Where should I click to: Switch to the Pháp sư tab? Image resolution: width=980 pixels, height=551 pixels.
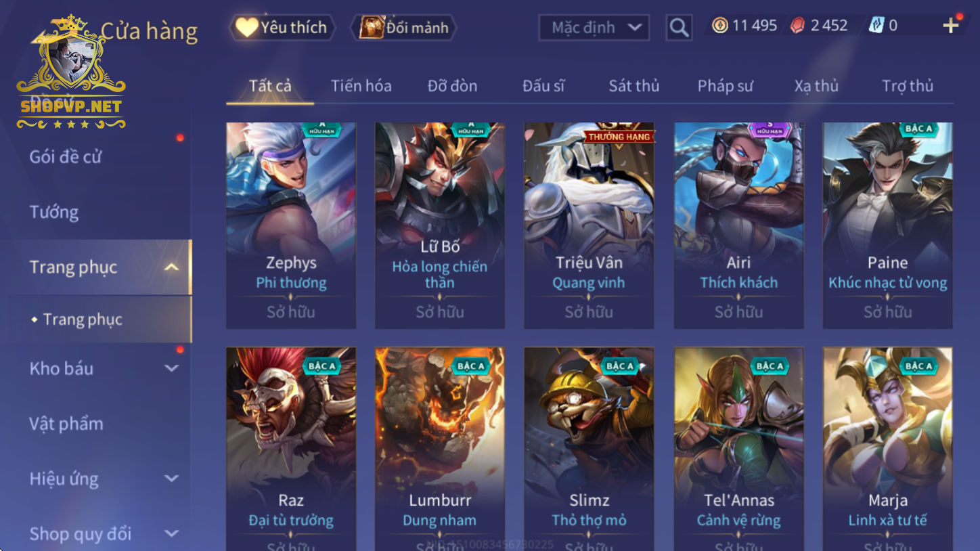tap(725, 86)
